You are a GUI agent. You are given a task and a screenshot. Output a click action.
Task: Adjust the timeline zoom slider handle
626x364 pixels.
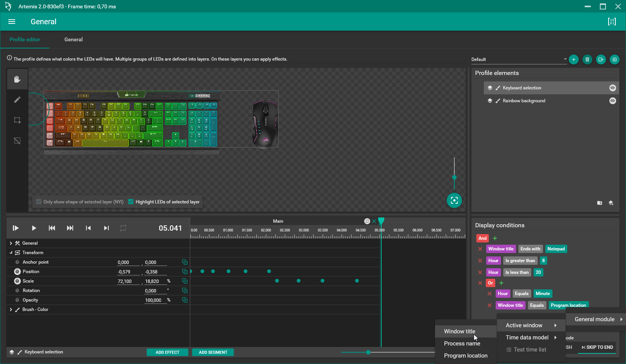click(x=368, y=352)
